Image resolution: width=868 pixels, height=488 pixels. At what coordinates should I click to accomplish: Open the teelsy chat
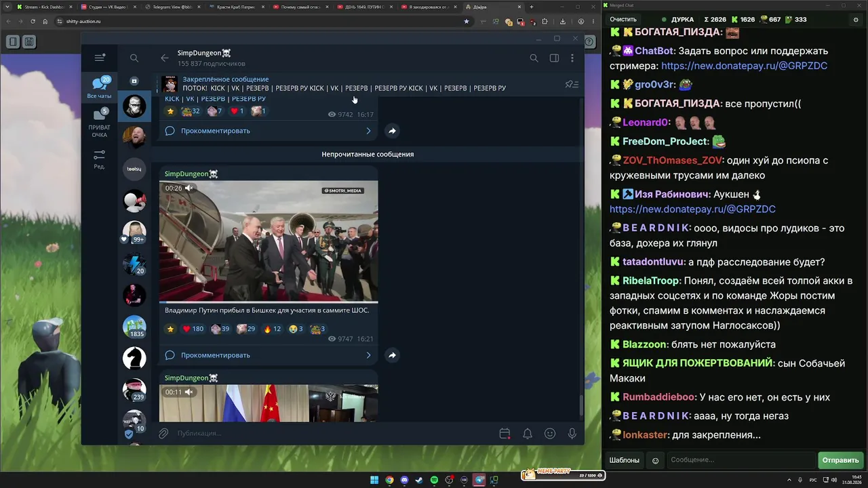click(x=134, y=169)
